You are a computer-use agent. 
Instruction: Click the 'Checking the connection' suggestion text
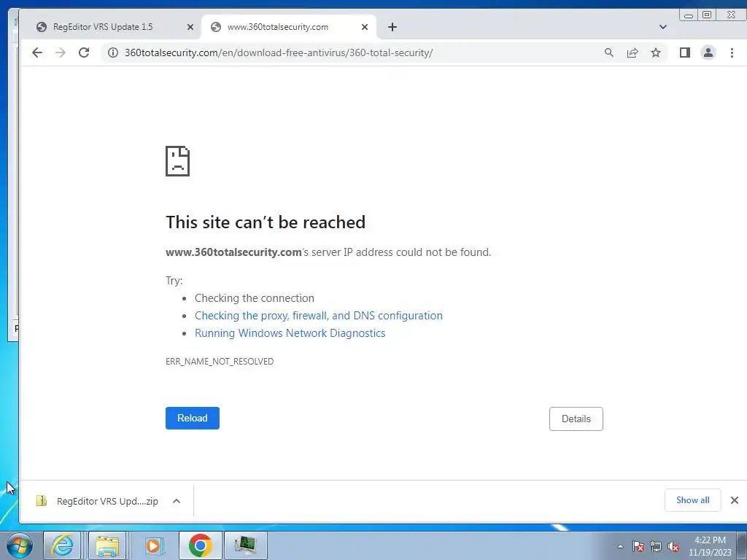pos(255,298)
